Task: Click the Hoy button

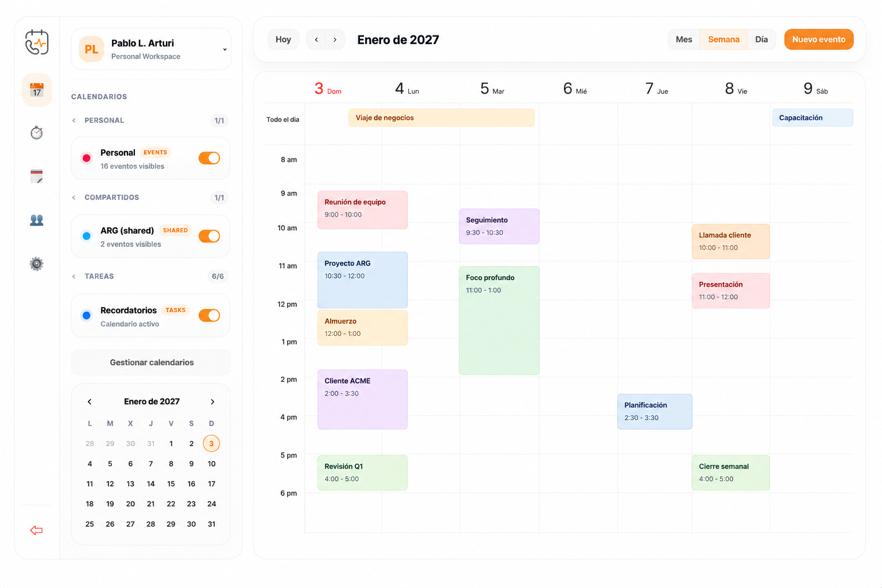Action: pos(283,40)
